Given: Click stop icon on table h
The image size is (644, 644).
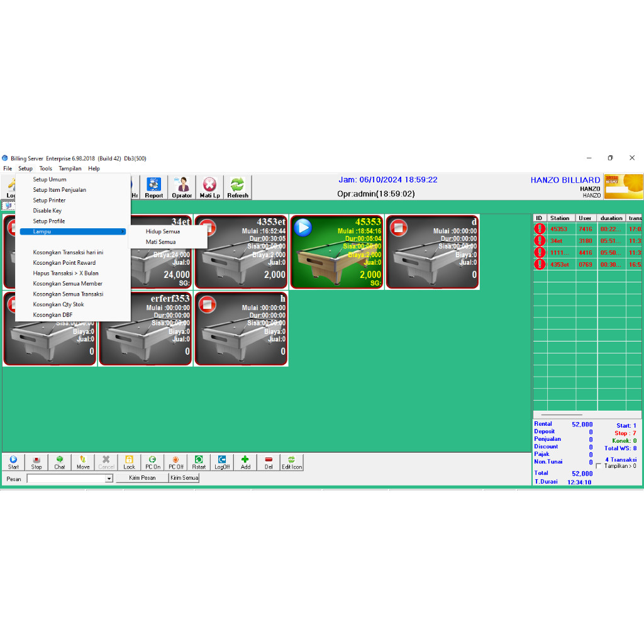Looking at the screenshot, I should 208,304.
